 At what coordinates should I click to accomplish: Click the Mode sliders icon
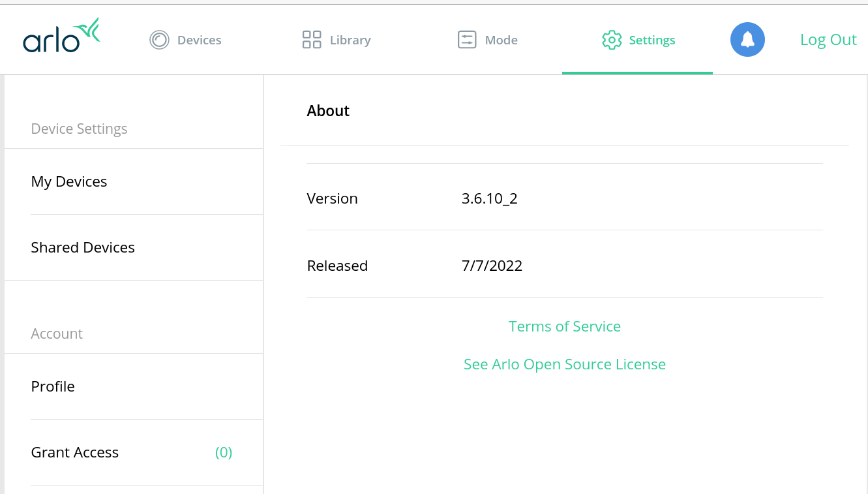[x=467, y=40]
